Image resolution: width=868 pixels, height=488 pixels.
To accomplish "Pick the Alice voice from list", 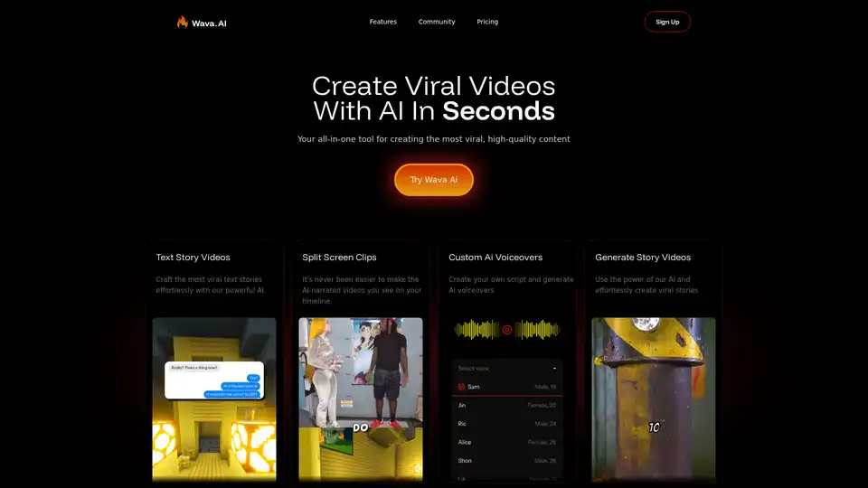I will click(506, 443).
